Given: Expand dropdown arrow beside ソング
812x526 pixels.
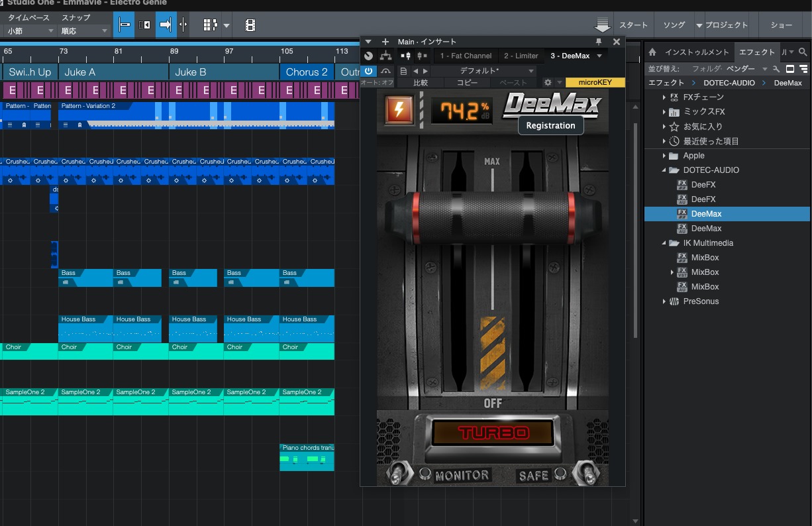Looking at the screenshot, I should (699, 26).
